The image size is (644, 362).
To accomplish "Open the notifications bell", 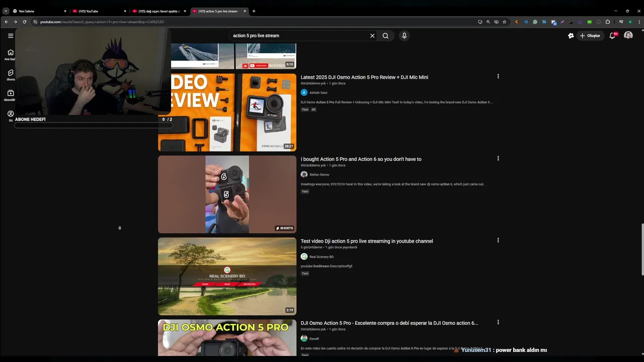I will (612, 36).
